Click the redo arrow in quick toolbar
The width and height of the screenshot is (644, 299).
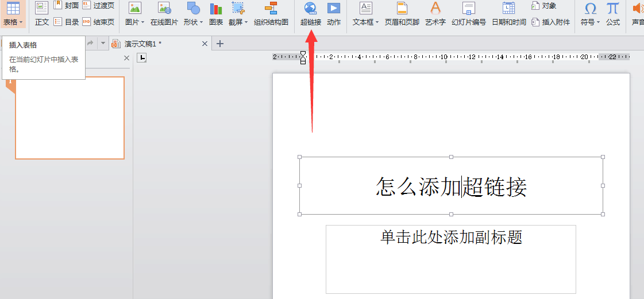point(90,42)
